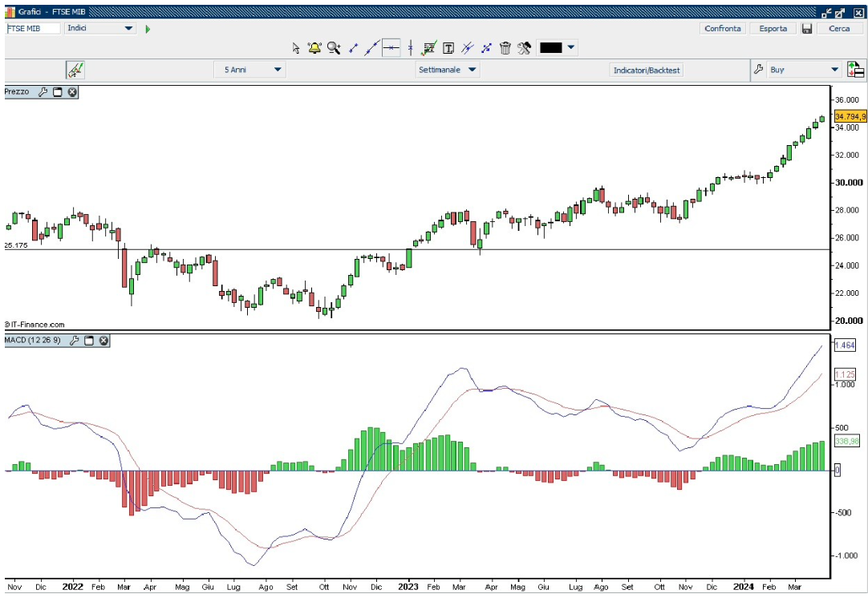Select the arrow cursor tool
This screenshot has height=598, width=868.
pos(295,48)
